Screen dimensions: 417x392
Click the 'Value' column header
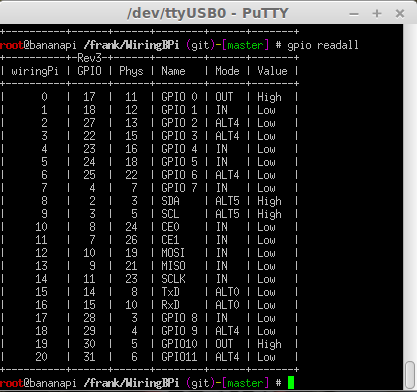(x=272, y=71)
